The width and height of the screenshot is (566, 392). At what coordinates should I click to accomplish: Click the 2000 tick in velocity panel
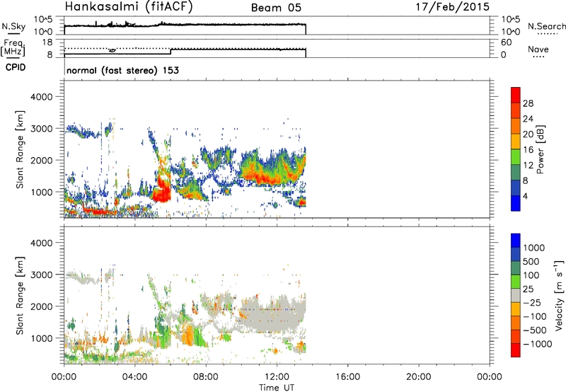[x=42, y=306]
